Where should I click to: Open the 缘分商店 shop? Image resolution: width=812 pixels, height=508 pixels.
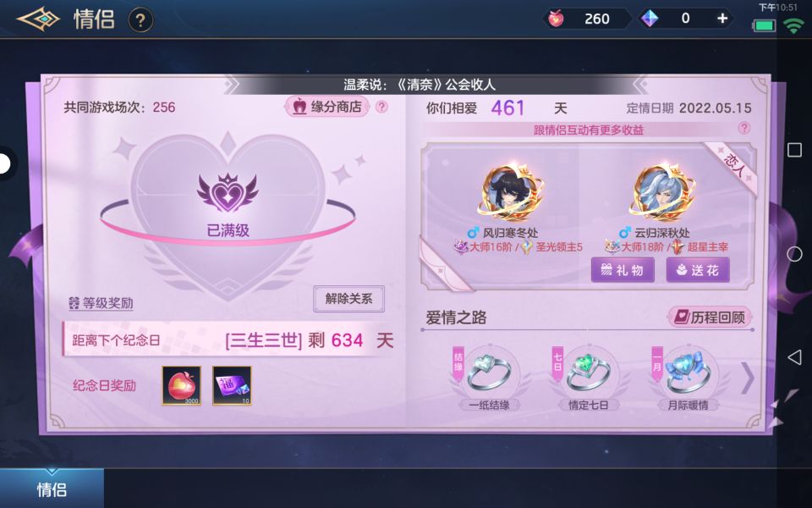tap(327, 107)
